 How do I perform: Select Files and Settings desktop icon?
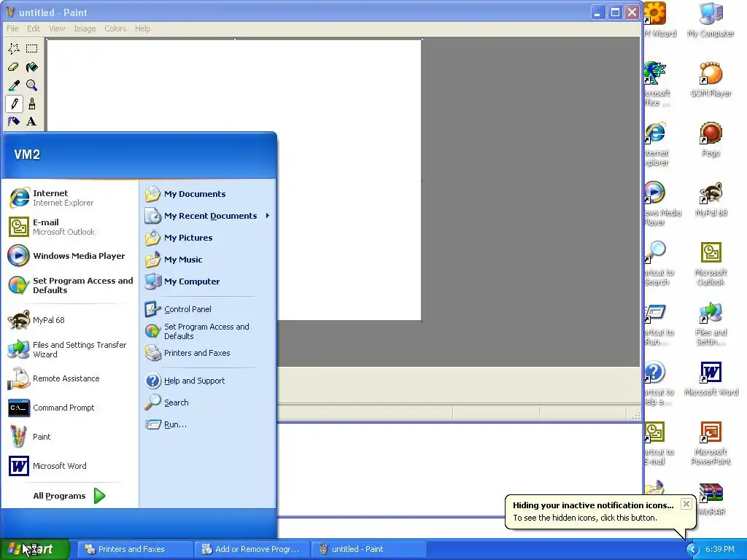coord(711,323)
